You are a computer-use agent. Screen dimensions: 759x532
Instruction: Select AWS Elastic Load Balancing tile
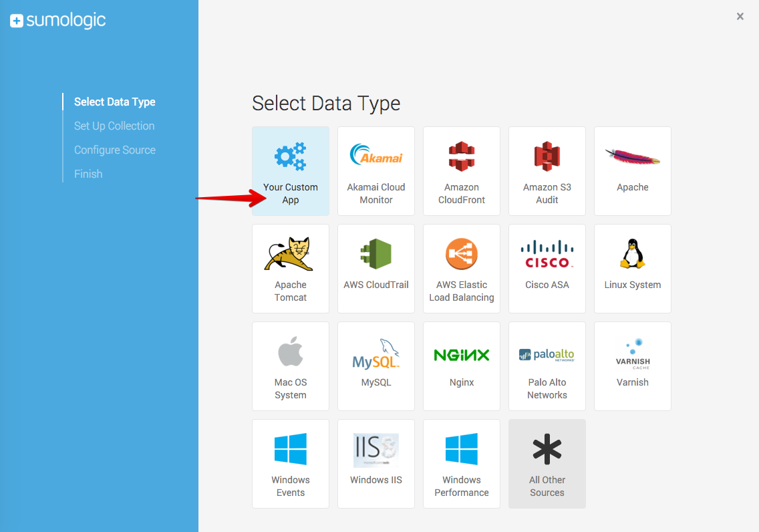coord(462,269)
